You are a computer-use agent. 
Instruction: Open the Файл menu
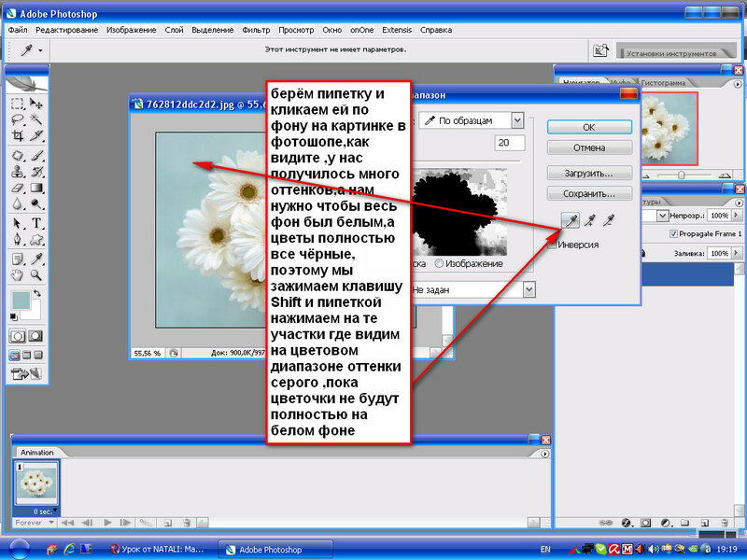pyautogui.click(x=18, y=30)
